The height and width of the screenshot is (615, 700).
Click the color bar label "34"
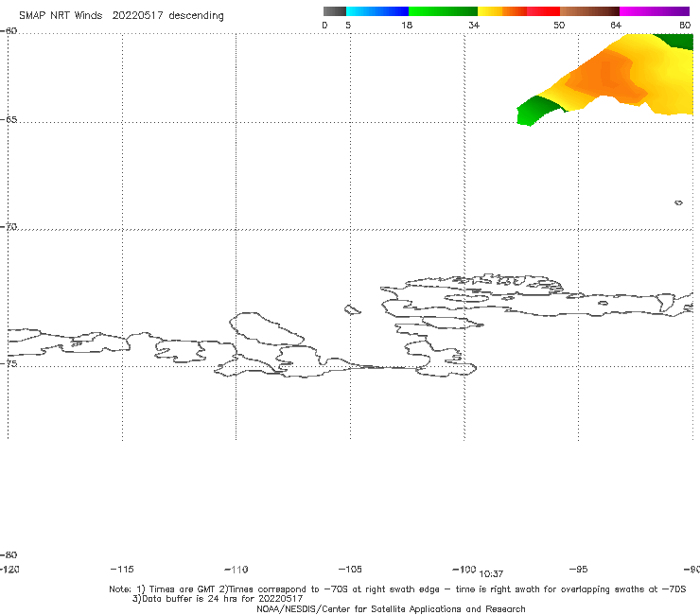pyautogui.click(x=474, y=25)
